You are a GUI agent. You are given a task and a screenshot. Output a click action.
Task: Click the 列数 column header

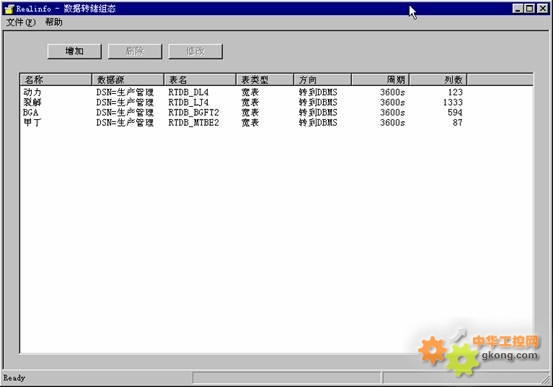coord(438,80)
